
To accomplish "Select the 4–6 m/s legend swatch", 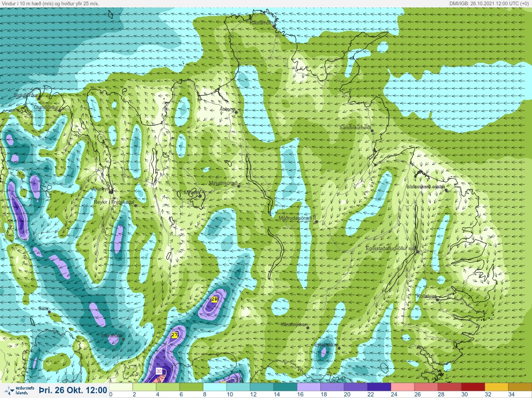I will coord(168,387).
